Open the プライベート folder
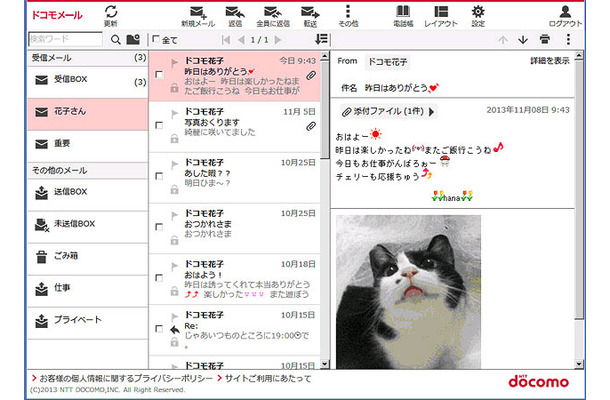 (88, 322)
